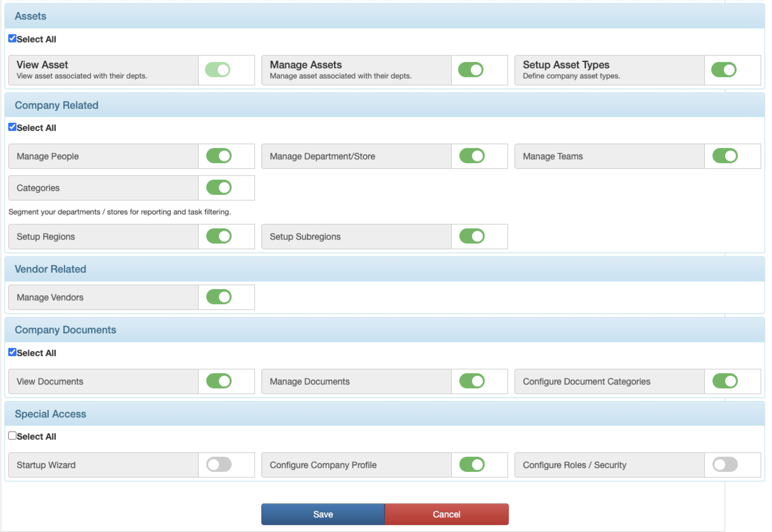This screenshot has width=772, height=532.
Task: Toggle Configure Document Categories switch
Action: point(725,381)
